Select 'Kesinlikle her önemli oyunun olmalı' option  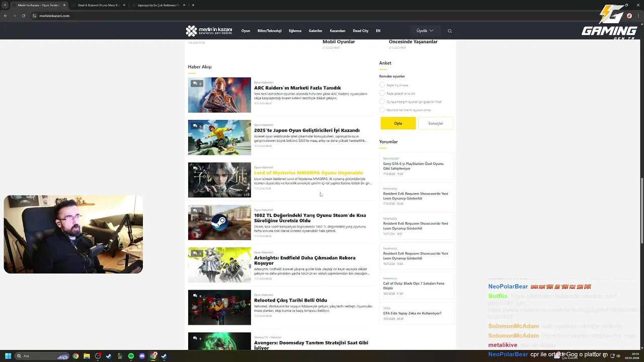click(x=382, y=110)
